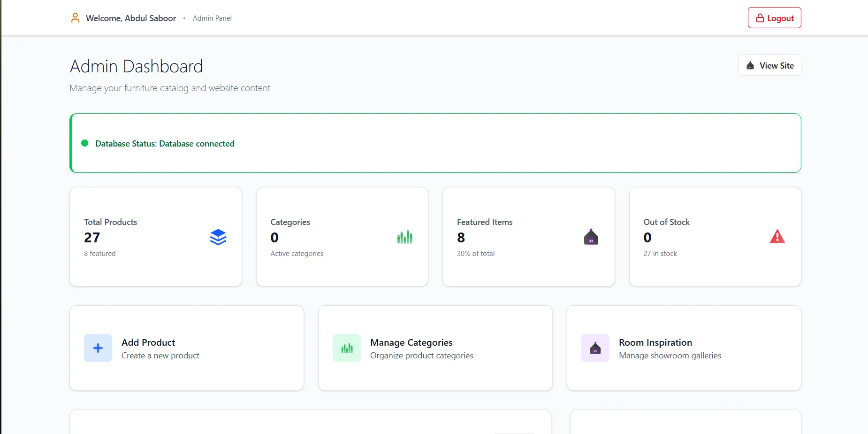The width and height of the screenshot is (868, 434).
Task: Open Room Inspiration card
Action: click(x=684, y=348)
